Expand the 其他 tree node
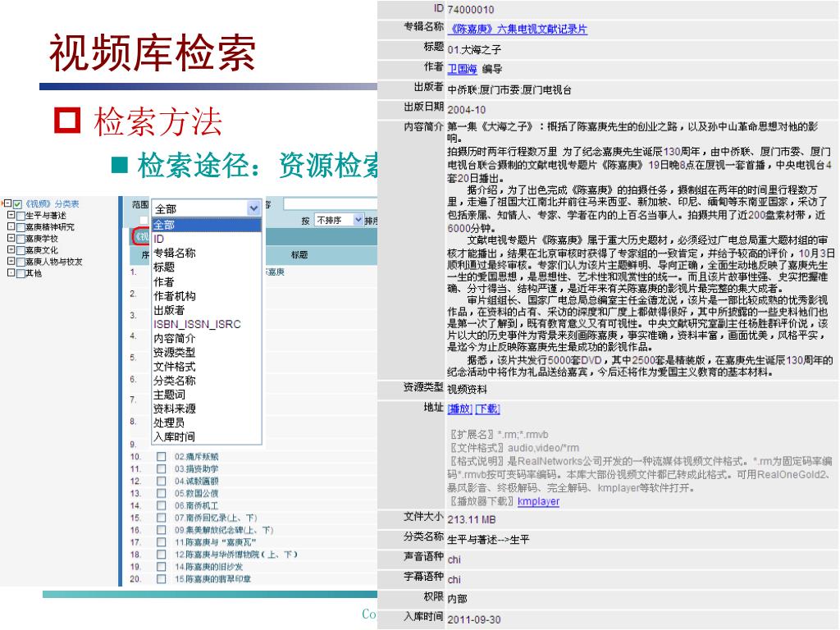The image size is (840, 630). pyautogui.click(x=11, y=273)
